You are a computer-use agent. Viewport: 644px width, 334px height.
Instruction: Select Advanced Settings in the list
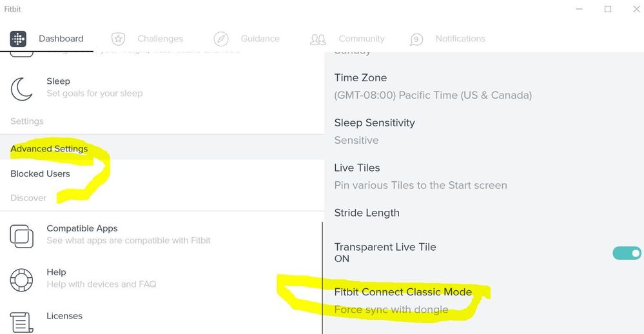click(162, 148)
